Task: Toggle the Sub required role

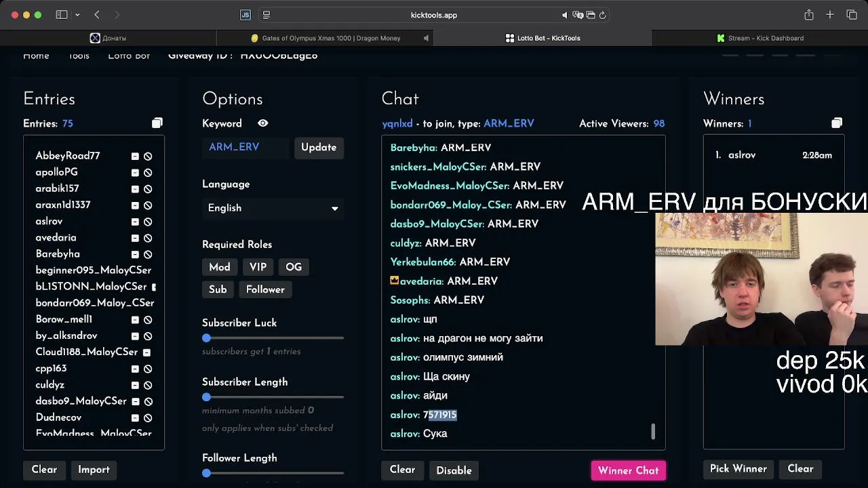Action: pos(218,289)
